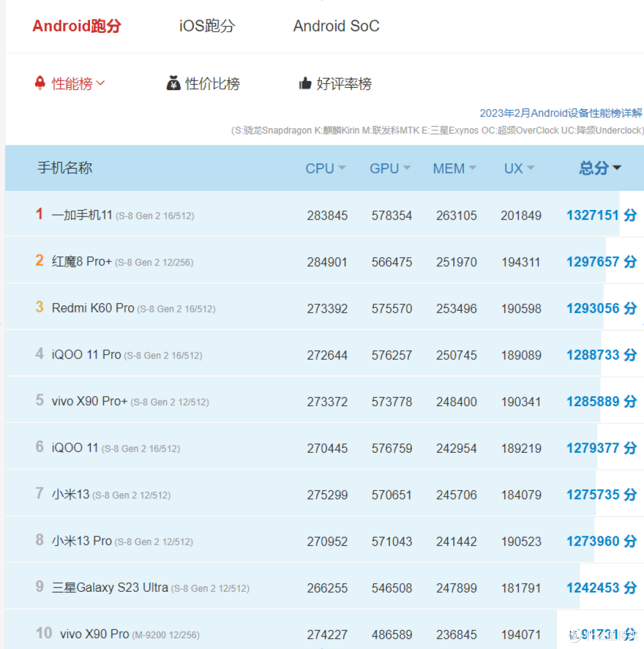Select the 好评率榜 ranking tab
The width and height of the screenshot is (644, 649).
[344, 84]
